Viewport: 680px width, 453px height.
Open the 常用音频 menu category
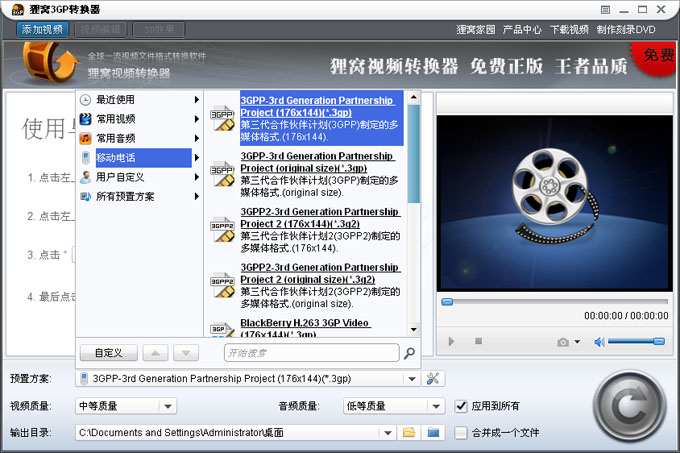[x=139, y=138]
